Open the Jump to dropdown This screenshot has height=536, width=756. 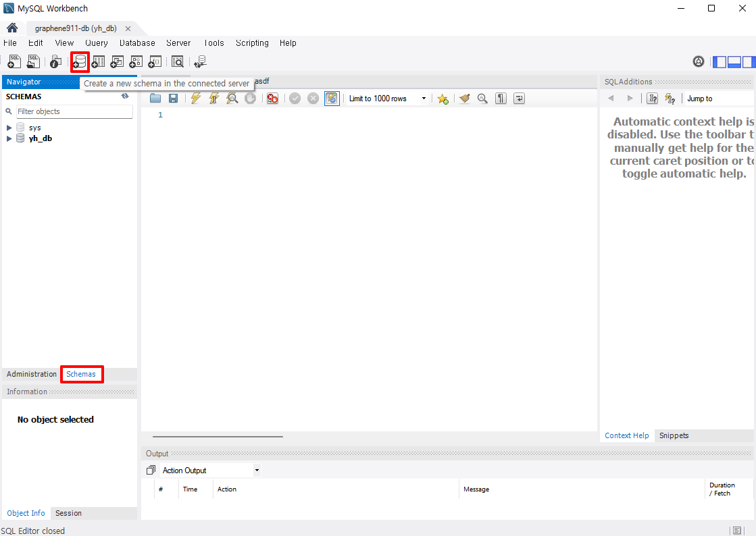(x=719, y=99)
